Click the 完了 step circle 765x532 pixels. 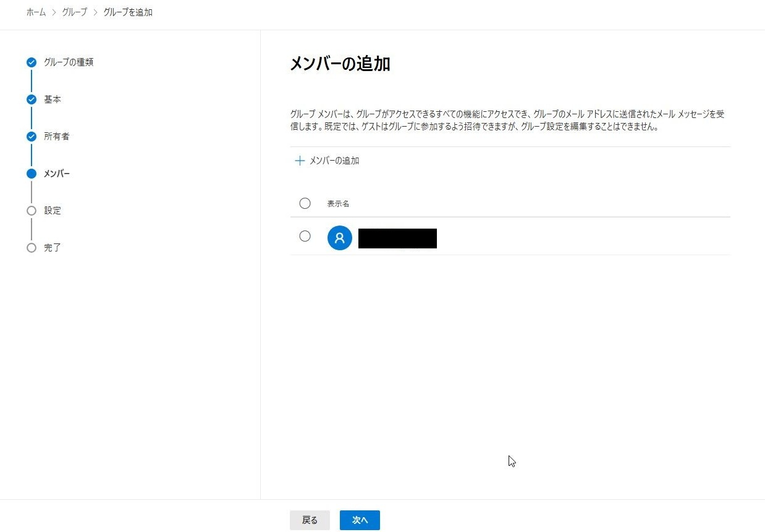pos(32,248)
